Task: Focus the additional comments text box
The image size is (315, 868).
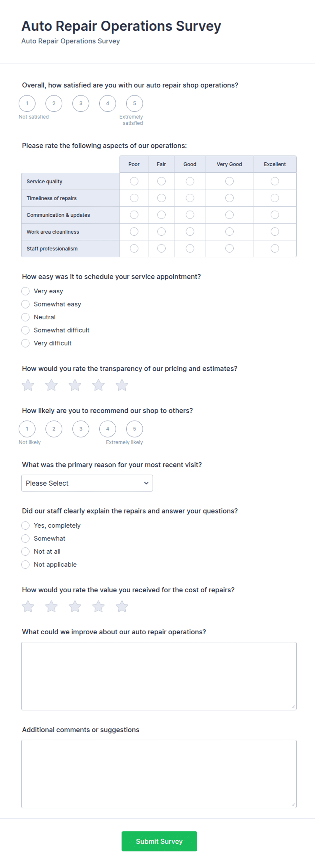Action: click(x=159, y=774)
